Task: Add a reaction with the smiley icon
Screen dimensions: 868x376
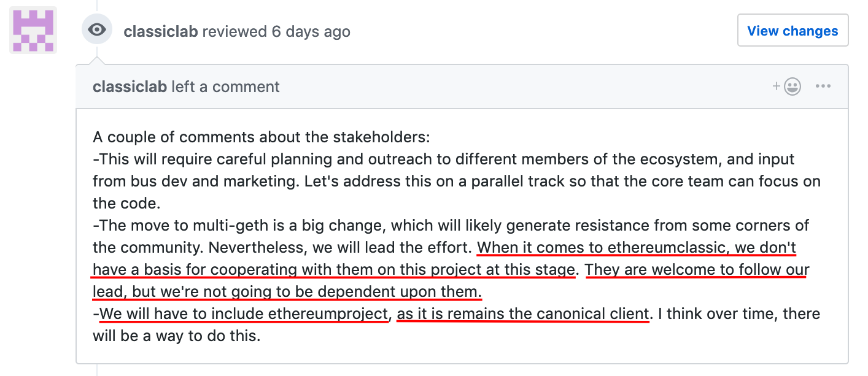Action: (792, 87)
